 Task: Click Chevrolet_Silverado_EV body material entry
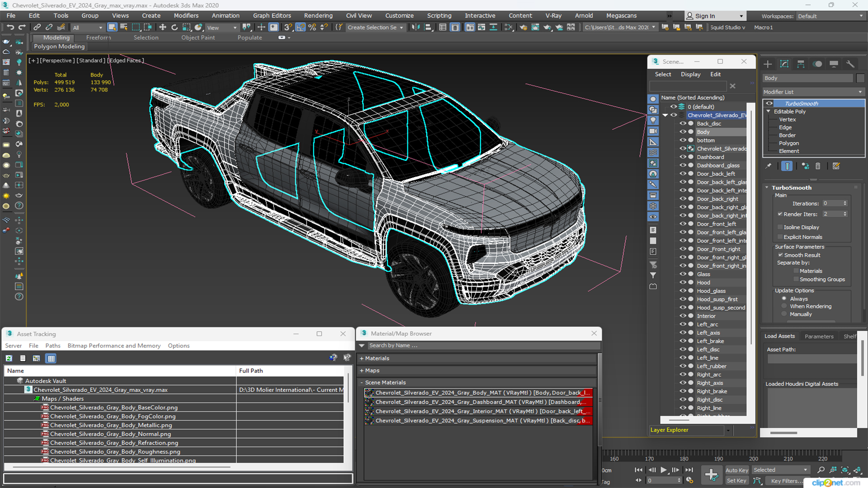(x=477, y=393)
